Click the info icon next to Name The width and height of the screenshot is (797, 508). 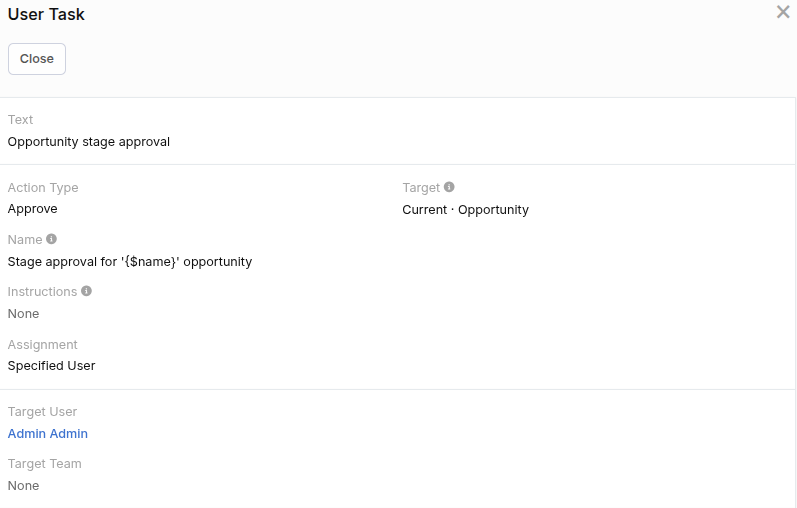click(x=51, y=239)
